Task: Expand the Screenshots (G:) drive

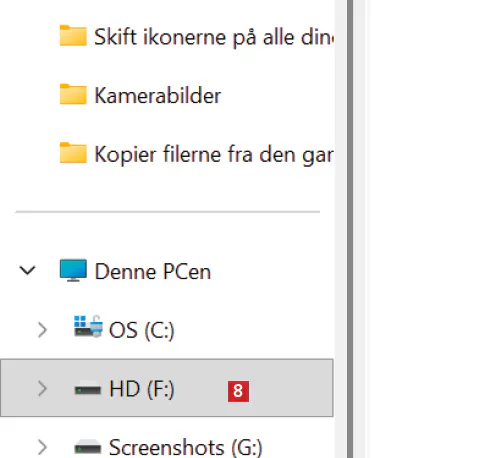Action: pyautogui.click(x=42, y=447)
